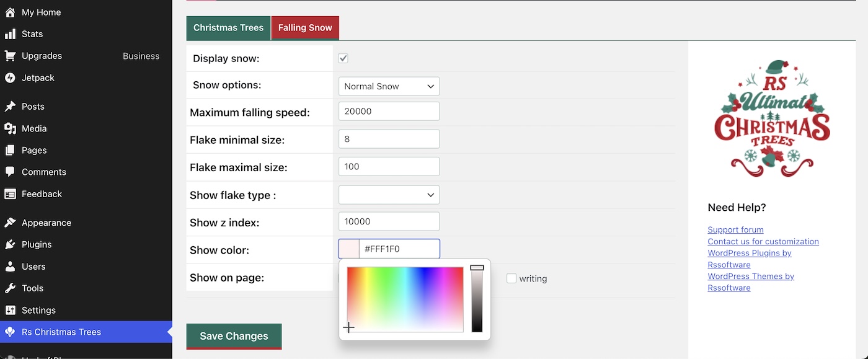Open Jetpack via lightning bolt icon
This screenshot has height=359, width=868.
[10, 78]
